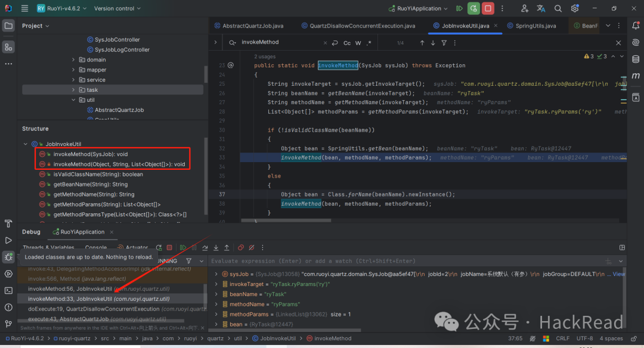
Task: Toggle Regex (.*) search option
Action: coord(369,43)
